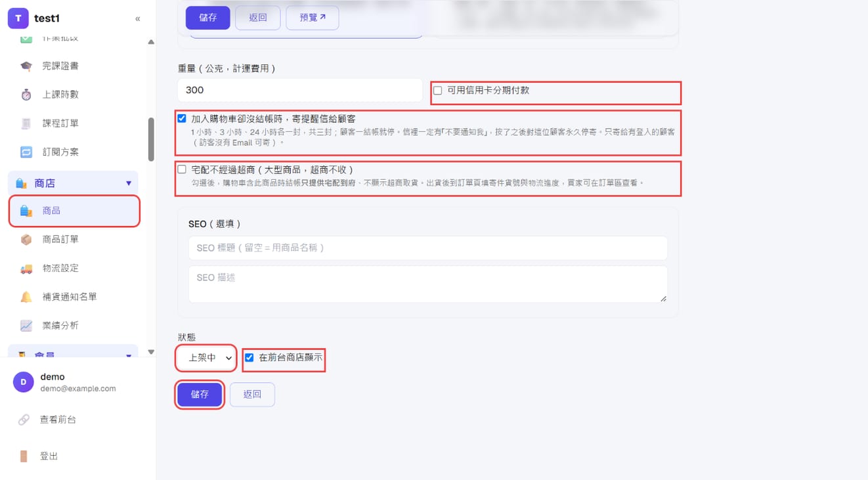Click the bottom 返回 button

point(252,395)
